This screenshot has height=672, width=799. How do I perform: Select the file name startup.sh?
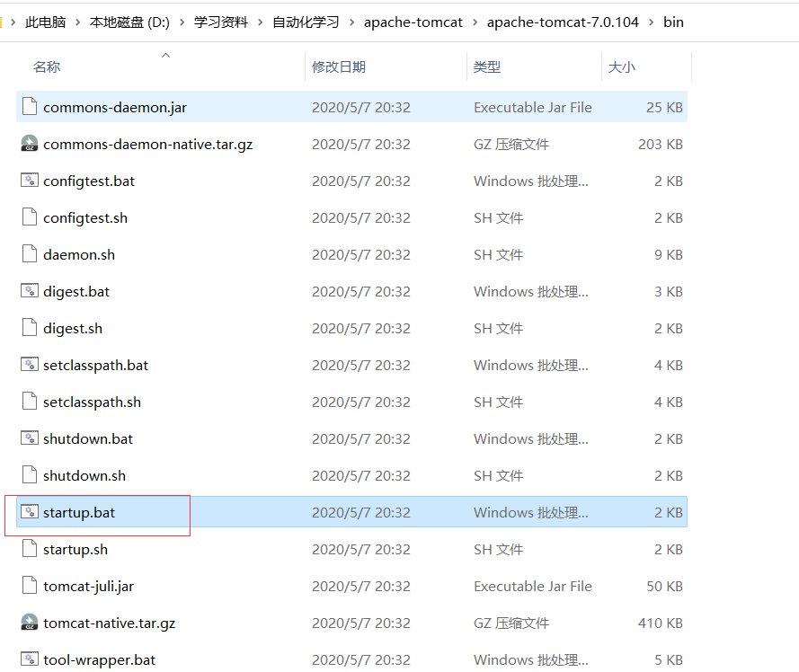(75, 549)
